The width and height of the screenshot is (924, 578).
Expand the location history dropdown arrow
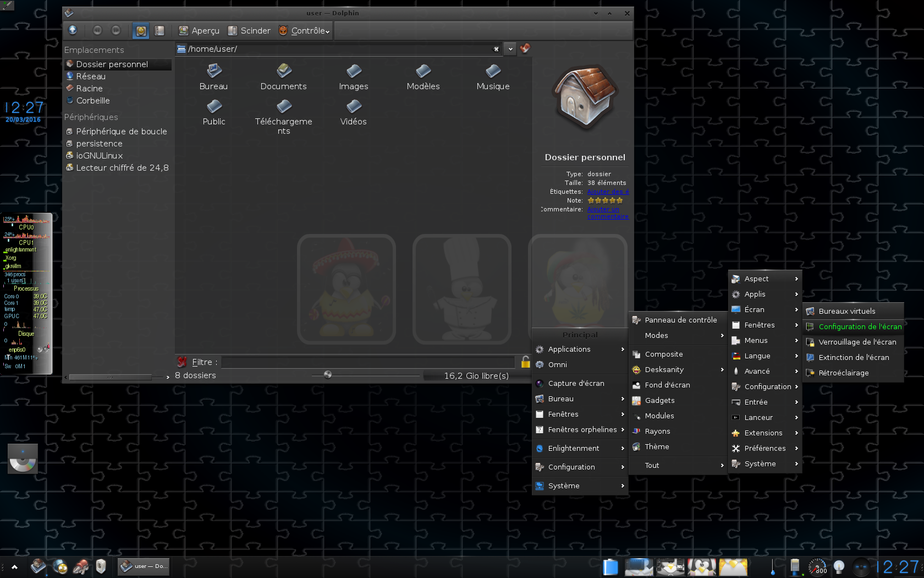[510, 49]
